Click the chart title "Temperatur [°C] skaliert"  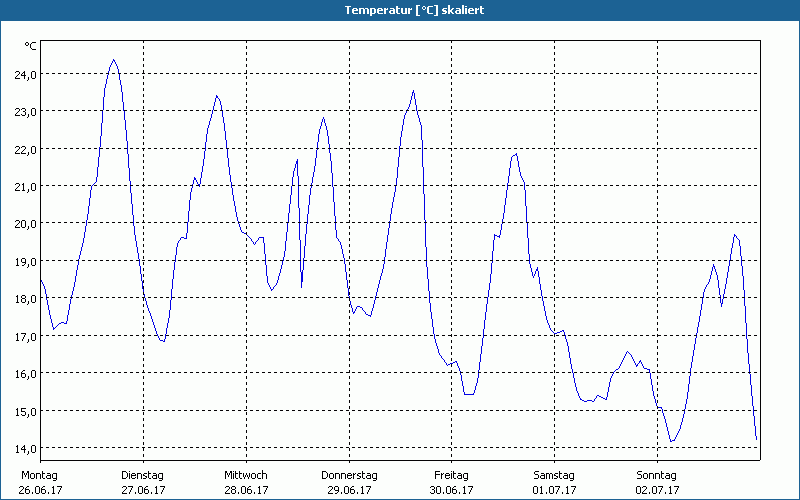pos(400,9)
